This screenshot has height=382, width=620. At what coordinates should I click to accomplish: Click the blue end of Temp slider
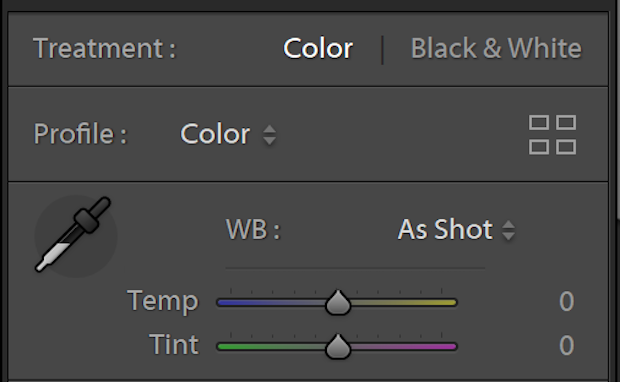(x=227, y=303)
